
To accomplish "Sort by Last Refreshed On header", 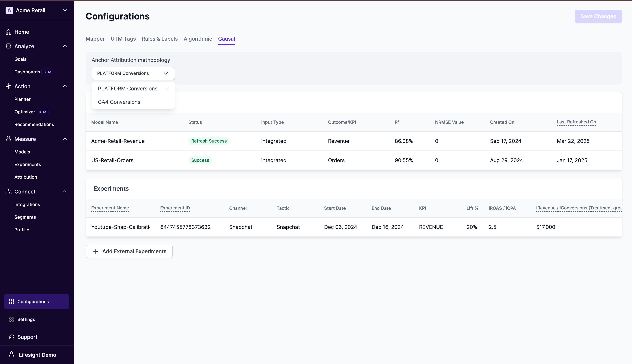I will tap(576, 122).
